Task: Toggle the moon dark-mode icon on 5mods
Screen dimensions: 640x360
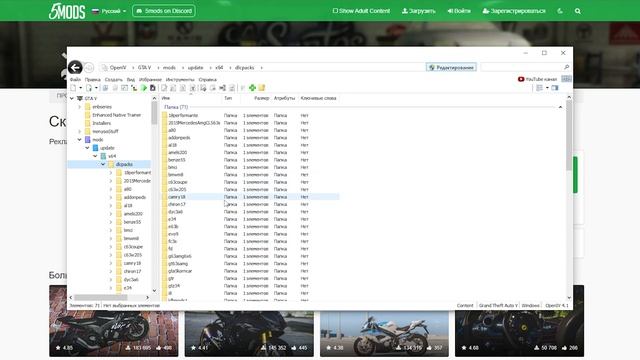Action: pos(560,11)
